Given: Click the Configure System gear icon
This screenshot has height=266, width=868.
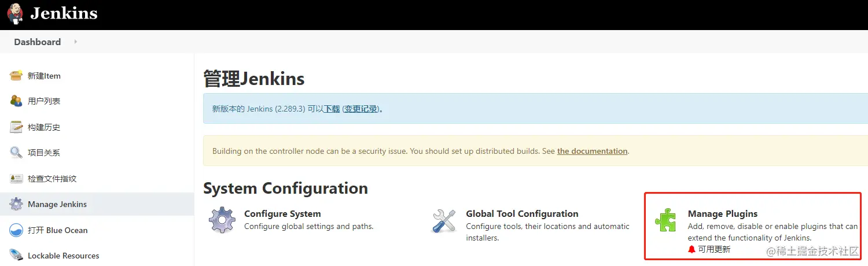Looking at the screenshot, I should click(222, 220).
